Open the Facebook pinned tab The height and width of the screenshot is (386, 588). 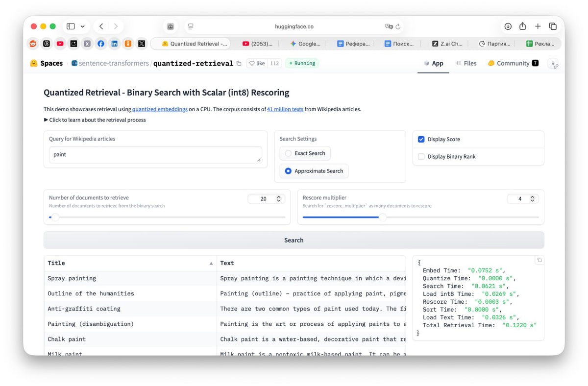(x=100, y=44)
